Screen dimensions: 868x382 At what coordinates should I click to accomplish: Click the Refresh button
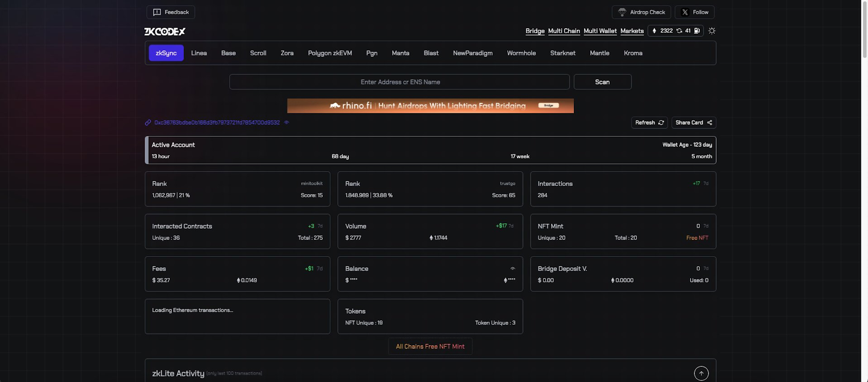click(649, 122)
